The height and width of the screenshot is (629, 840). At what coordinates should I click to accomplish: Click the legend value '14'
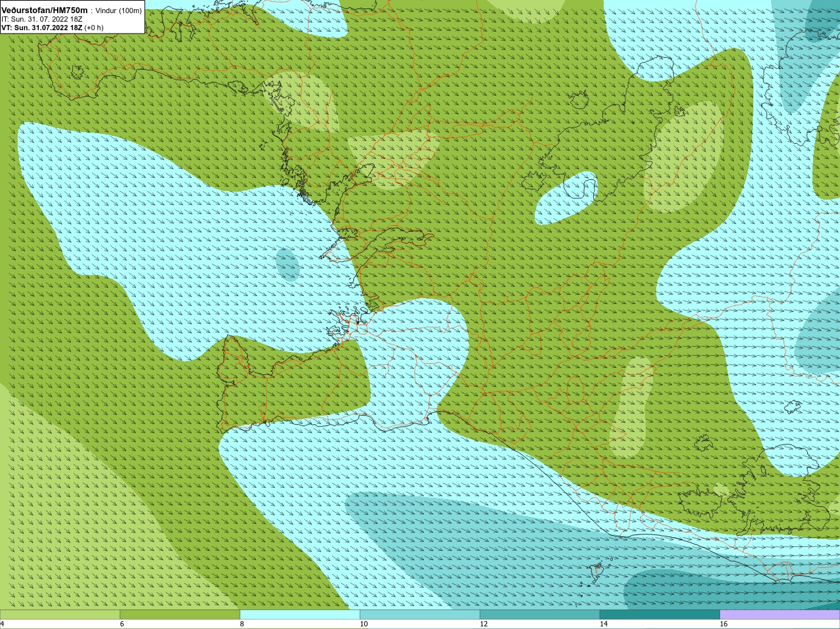(604, 624)
